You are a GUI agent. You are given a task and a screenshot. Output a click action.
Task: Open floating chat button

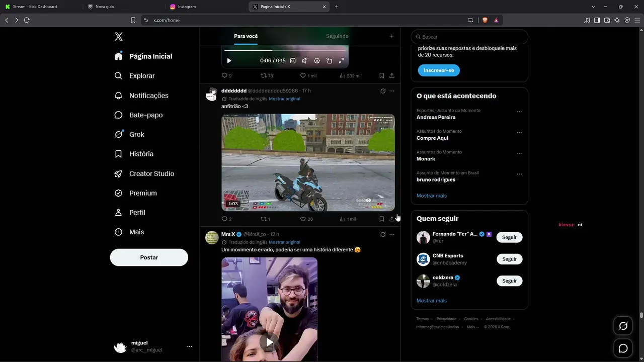[x=623, y=348]
